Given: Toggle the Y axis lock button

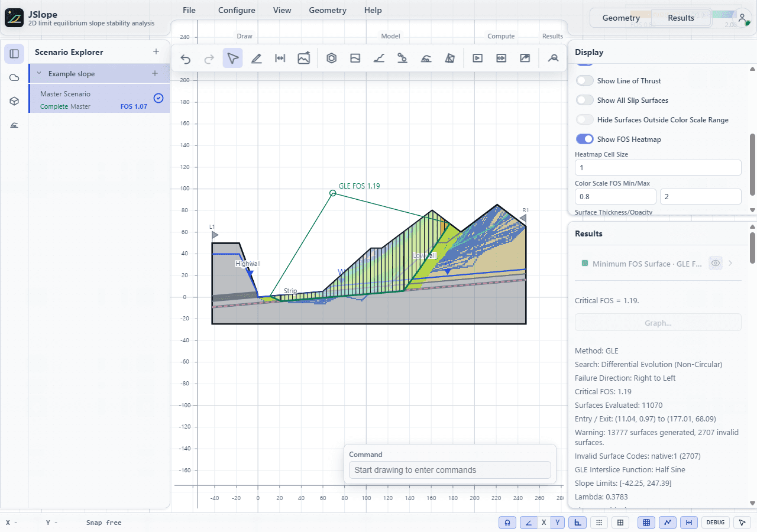Looking at the screenshot, I should (558, 523).
